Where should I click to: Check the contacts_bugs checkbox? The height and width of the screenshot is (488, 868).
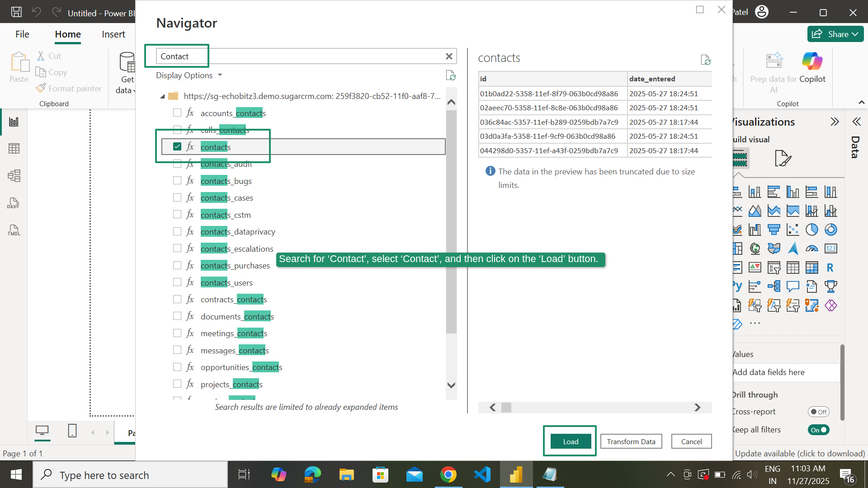coord(177,180)
